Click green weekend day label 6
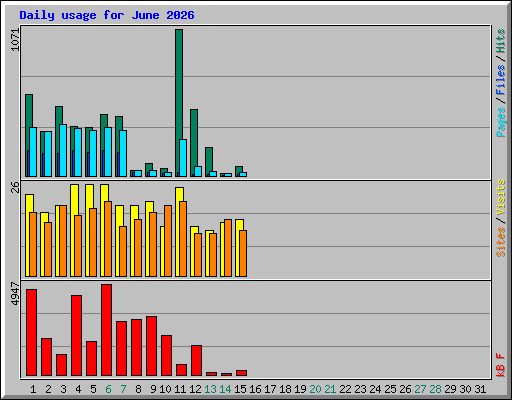The height and width of the screenshot is (400, 512). point(108,389)
